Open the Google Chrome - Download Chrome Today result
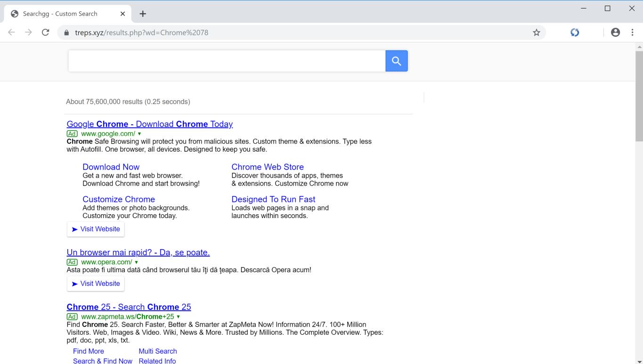The width and height of the screenshot is (643, 364). pyautogui.click(x=150, y=124)
